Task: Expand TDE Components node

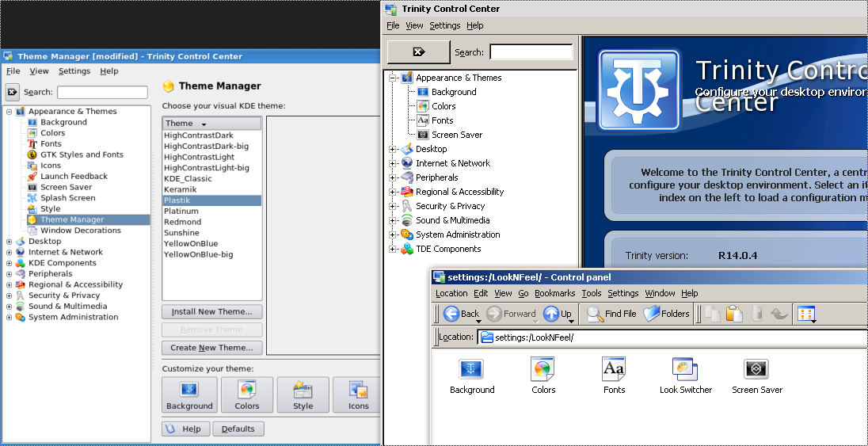Action: 393,250
